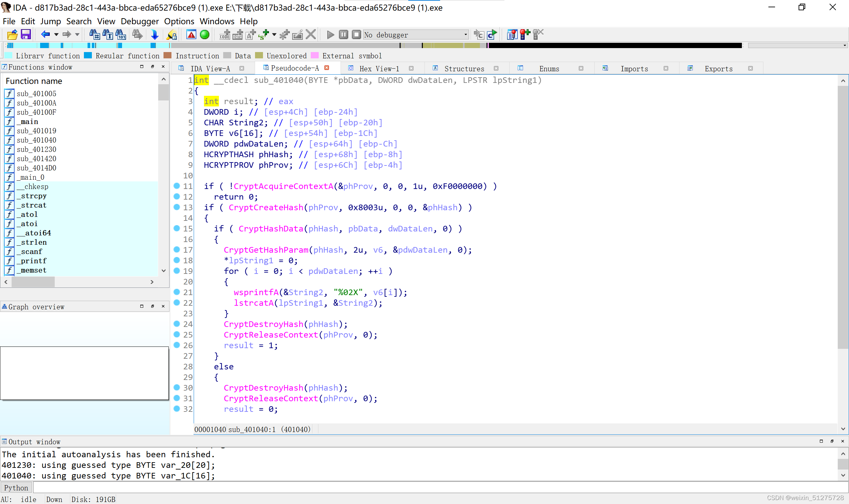Click the green S plus structure icon
Image resolution: width=849 pixels, height=504 pixels.
click(x=264, y=34)
